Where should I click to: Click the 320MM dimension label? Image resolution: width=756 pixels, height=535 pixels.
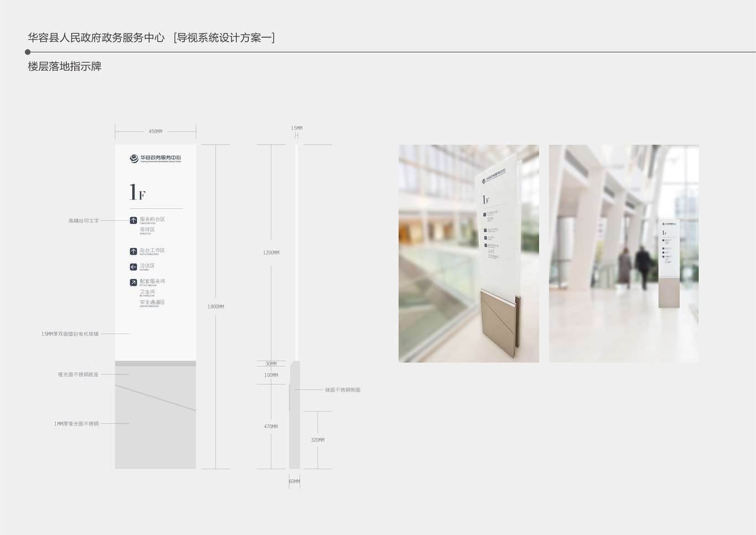tap(318, 440)
